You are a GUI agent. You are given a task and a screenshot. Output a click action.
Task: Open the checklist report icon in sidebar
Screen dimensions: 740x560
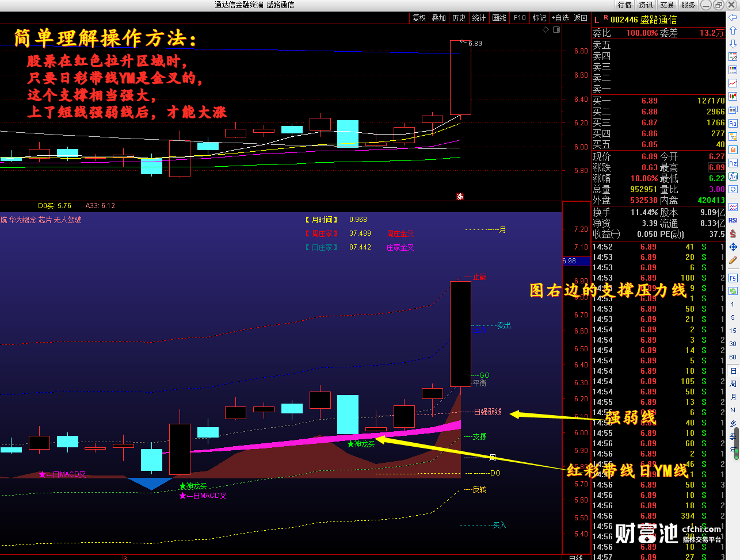pyautogui.click(x=733, y=57)
